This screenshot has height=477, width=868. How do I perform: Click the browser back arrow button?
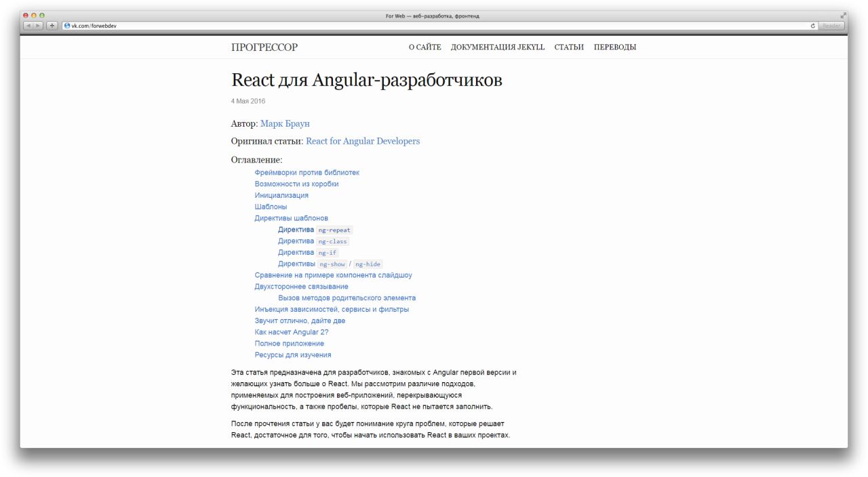[x=28, y=26]
